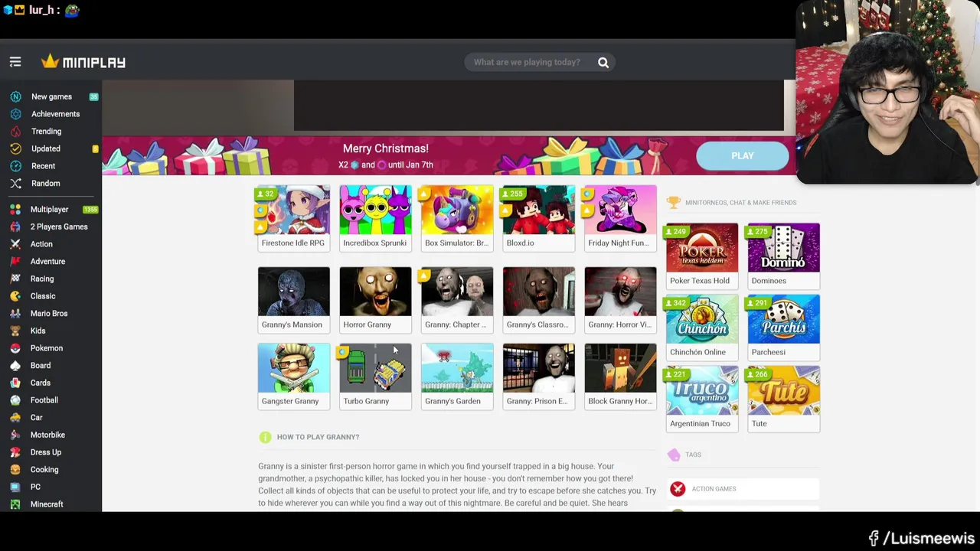Click the Multiplayer category icon
The width and height of the screenshot is (980, 551).
click(15, 209)
